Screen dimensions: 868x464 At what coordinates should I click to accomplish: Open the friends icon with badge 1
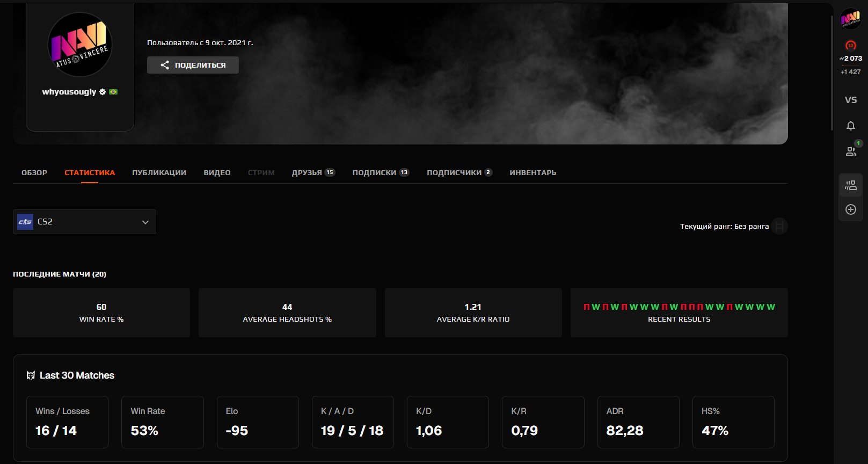tap(851, 151)
